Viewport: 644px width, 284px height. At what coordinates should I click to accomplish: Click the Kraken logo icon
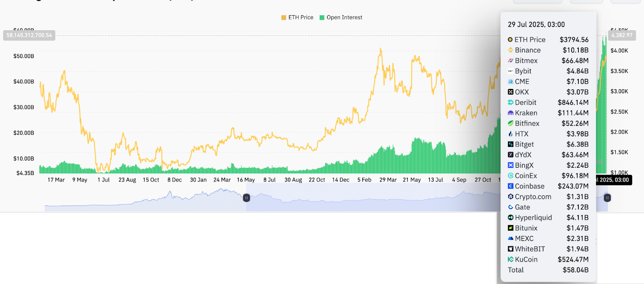[x=510, y=113]
